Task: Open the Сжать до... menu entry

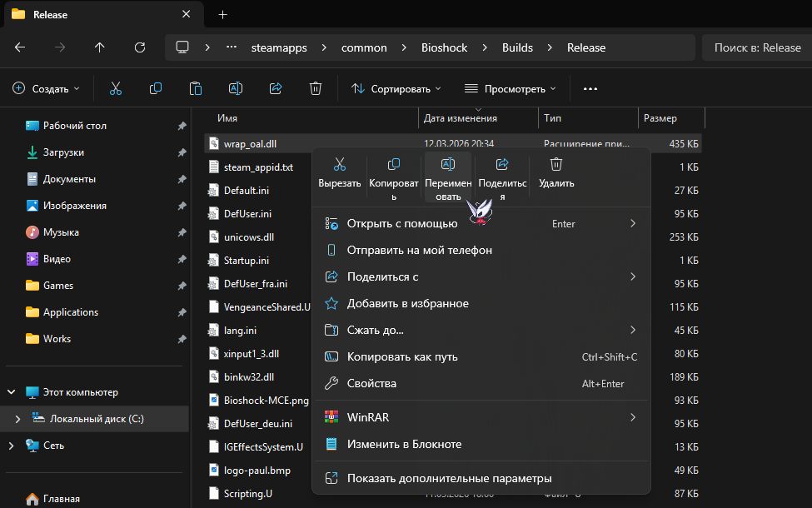Action: tap(481, 330)
